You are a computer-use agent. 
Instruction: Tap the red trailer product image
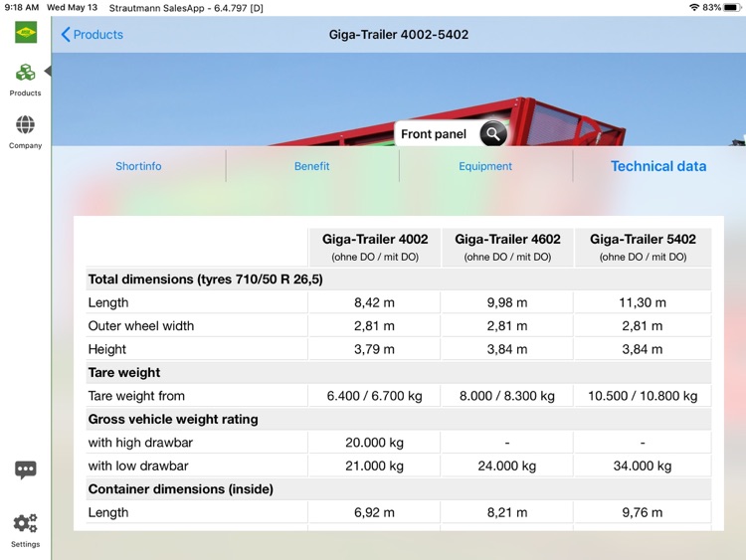(x=448, y=121)
